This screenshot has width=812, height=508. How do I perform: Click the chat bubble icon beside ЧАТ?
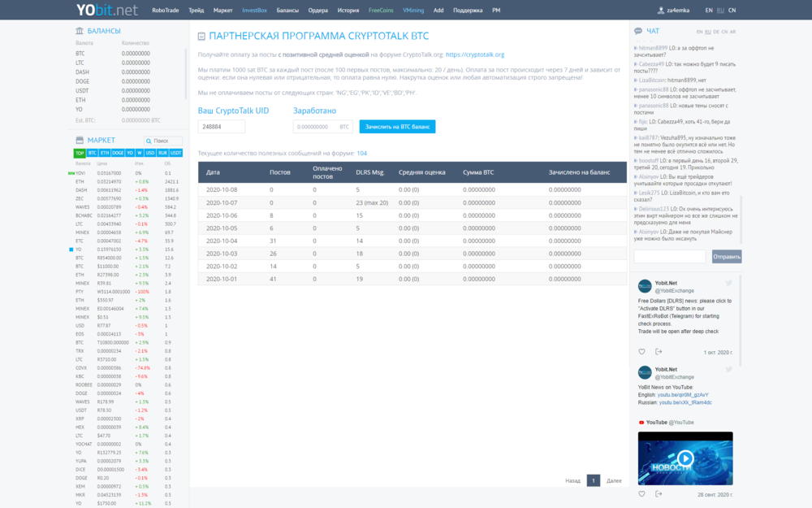click(x=638, y=31)
